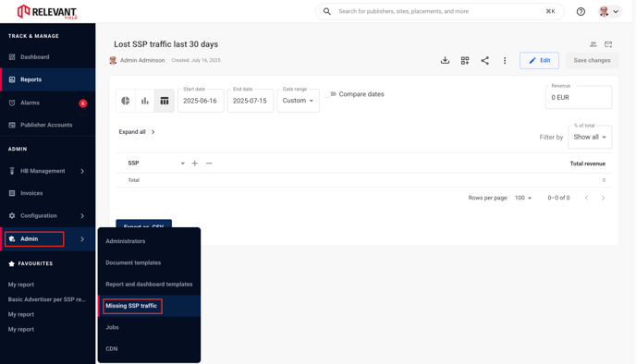Viewport: 636px width, 364px height.
Task: Switch to pie chart view
Action: pyautogui.click(x=126, y=101)
